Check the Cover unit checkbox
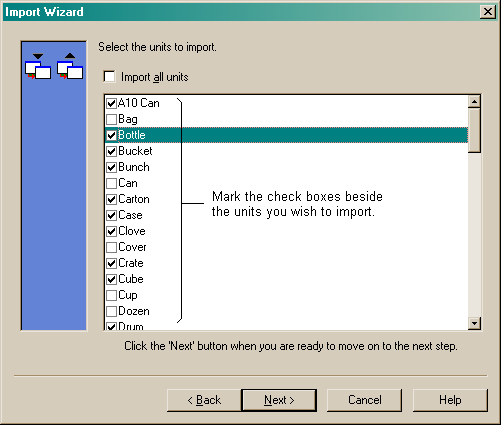Viewport: 501px width, 425px height. [x=111, y=247]
